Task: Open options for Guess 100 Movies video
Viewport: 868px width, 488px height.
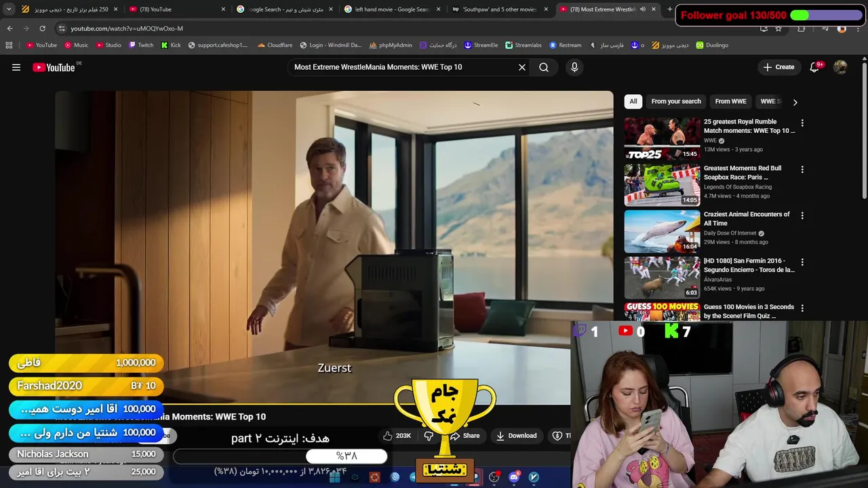Action: [802, 308]
